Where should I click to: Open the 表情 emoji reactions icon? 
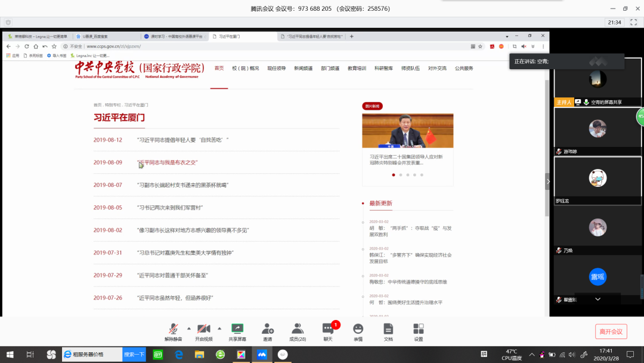tap(358, 329)
